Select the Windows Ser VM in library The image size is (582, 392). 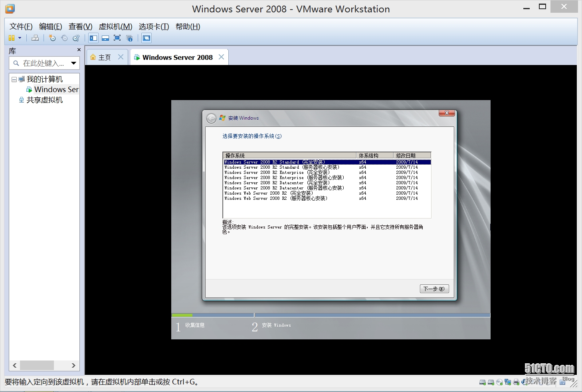pyautogui.click(x=56, y=90)
